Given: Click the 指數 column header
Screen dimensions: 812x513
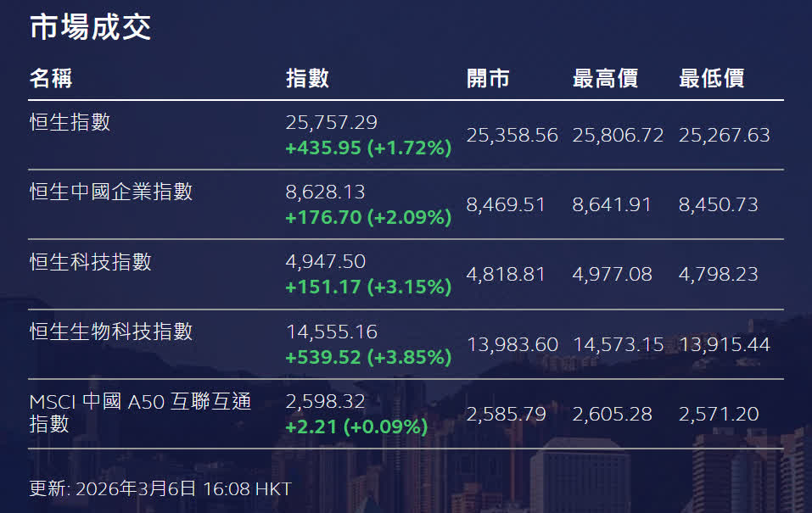Looking at the screenshot, I should (307, 79).
